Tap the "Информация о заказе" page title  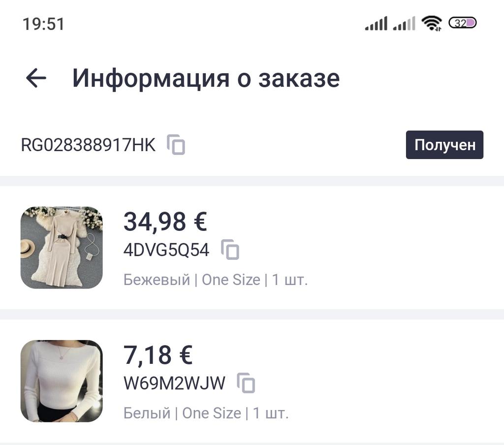(x=206, y=78)
